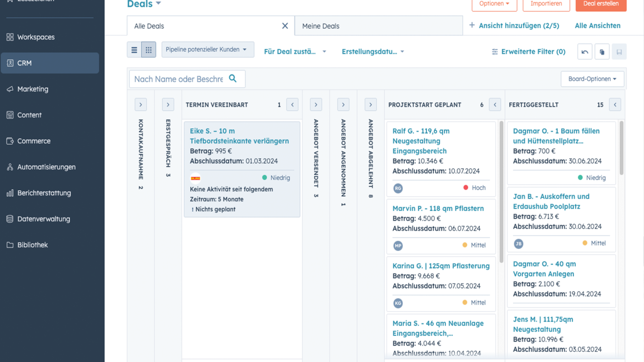This screenshot has height=362, width=644.
Task: Click the copy view icon
Action: click(602, 52)
